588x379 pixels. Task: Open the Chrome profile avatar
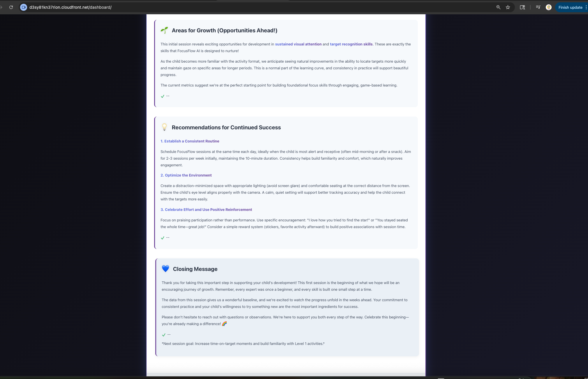(x=549, y=7)
